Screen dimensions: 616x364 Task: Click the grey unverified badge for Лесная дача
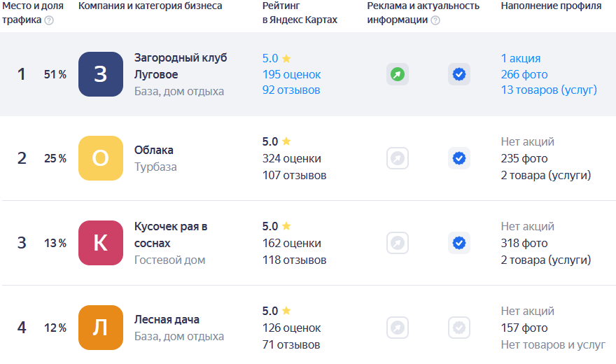(x=459, y=328)
